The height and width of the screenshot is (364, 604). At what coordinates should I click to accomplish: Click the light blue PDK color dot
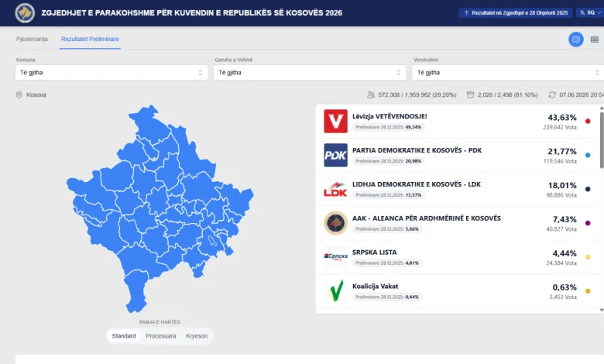pos(588,155)
